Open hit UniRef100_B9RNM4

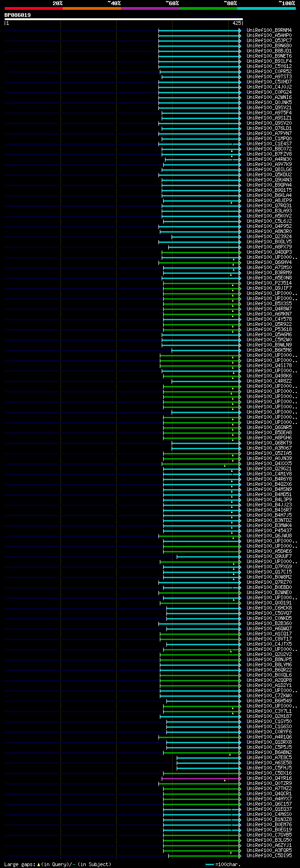pos(269,30)
